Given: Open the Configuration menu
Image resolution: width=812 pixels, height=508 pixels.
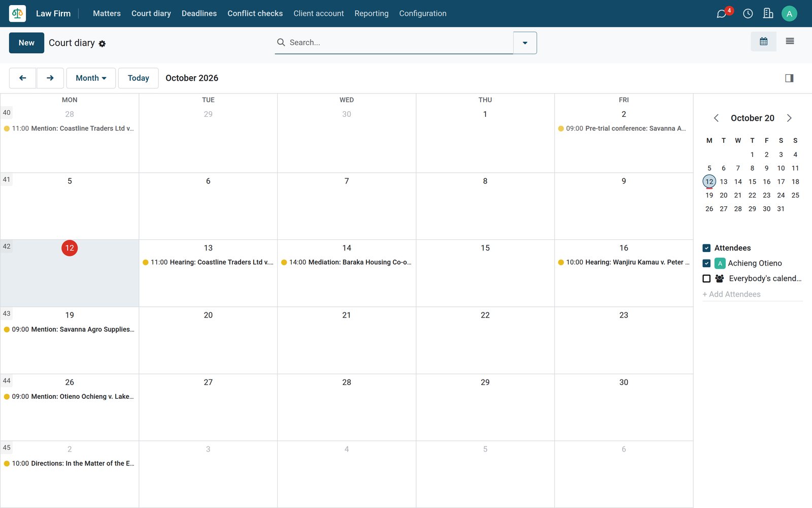Looking at the screenshot, I should point(423,14).
